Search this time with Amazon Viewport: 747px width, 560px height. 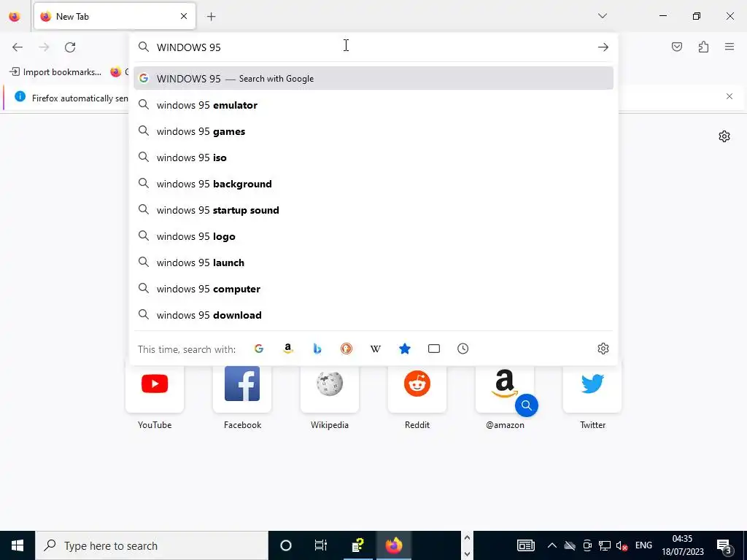coord(287,349)
